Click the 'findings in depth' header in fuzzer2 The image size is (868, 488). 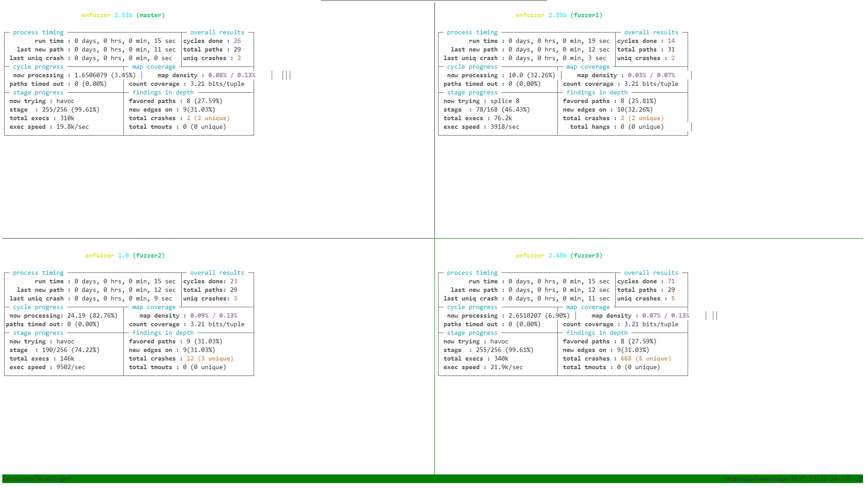(x=163, y=333)
